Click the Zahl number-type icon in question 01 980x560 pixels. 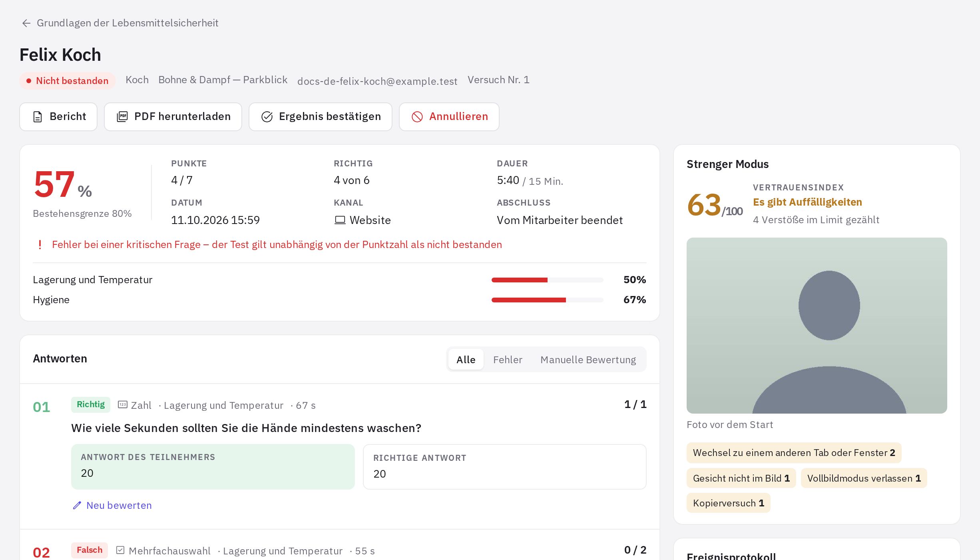pos(123,405)
